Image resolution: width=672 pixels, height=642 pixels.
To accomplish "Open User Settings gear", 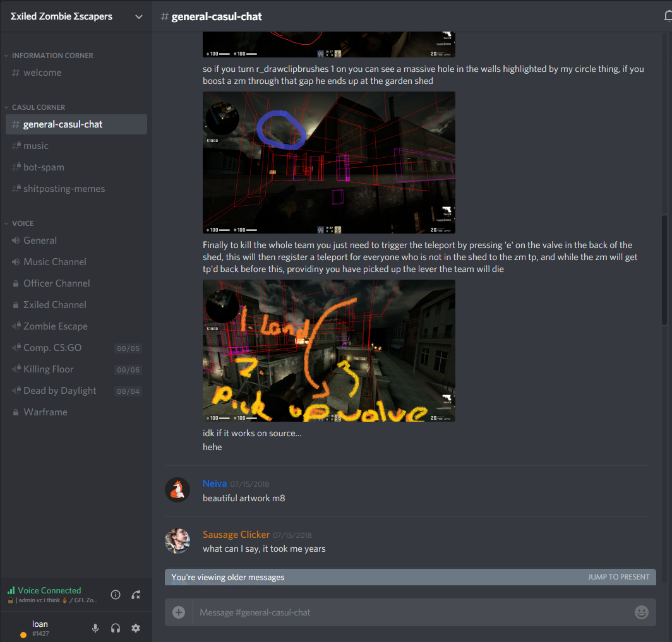I will [x=136, y=628].
